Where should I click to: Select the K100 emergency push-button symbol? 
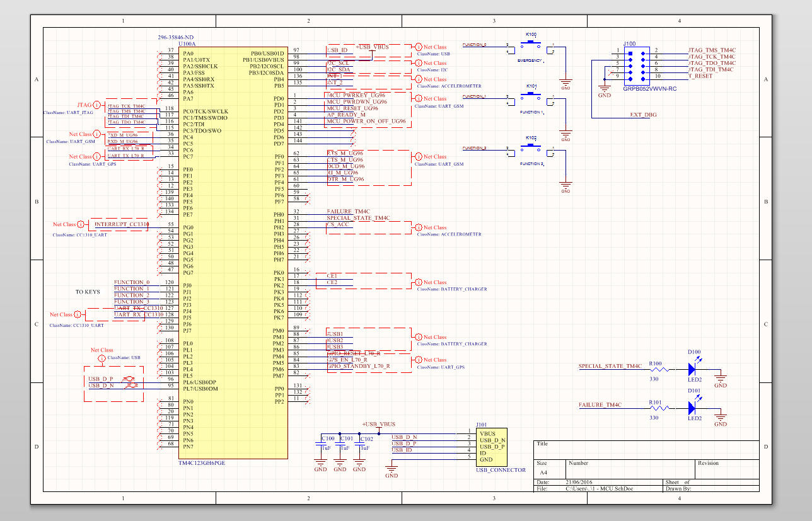[531, 46]
